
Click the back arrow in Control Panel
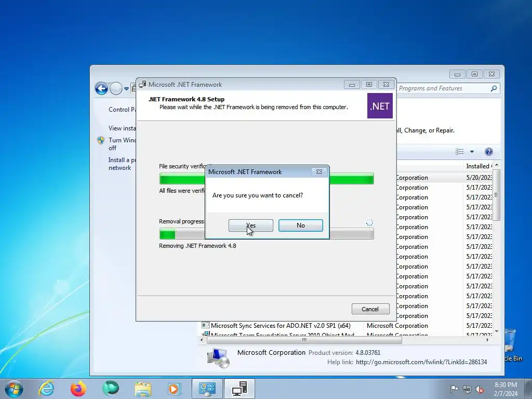pyautogui.click(x=101, y=88)
